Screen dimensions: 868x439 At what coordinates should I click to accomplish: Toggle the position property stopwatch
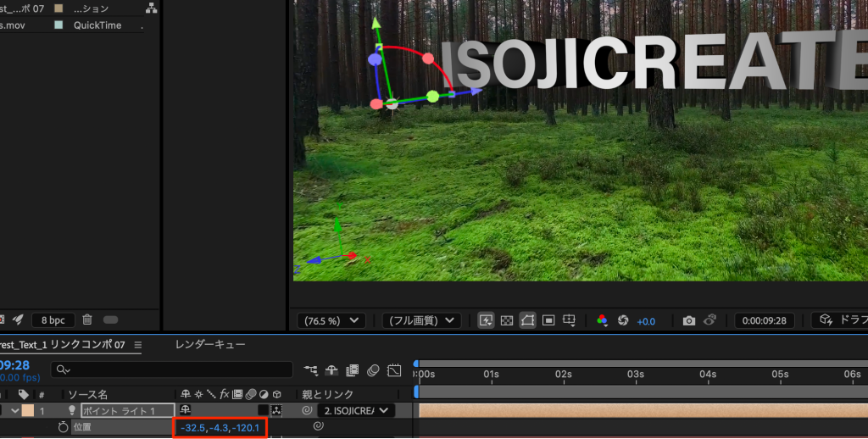tap(63, 427)
